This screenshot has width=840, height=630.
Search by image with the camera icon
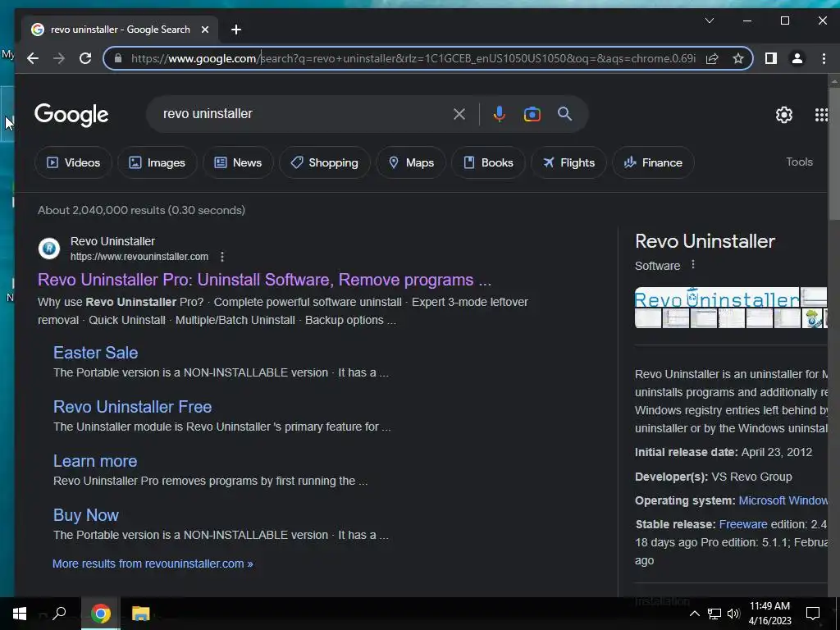tap(532, 114)
